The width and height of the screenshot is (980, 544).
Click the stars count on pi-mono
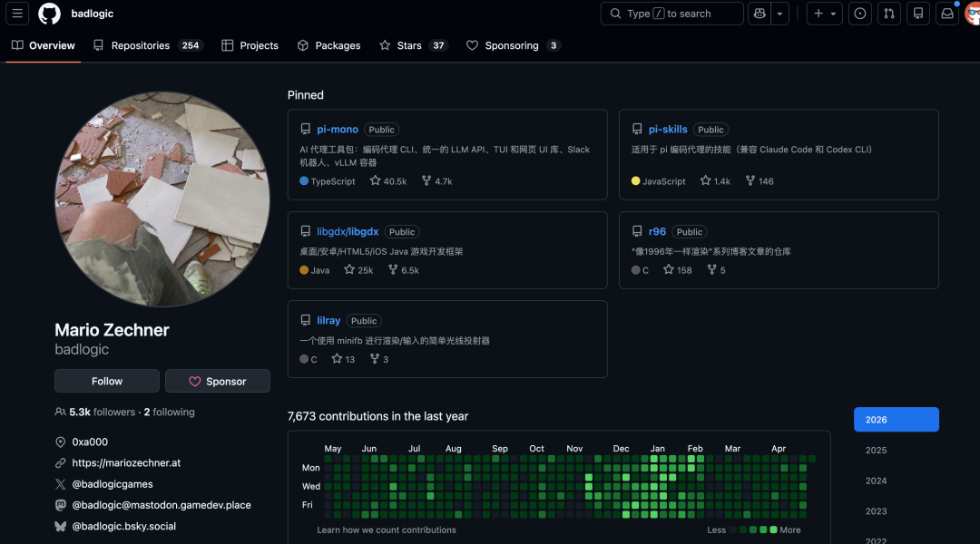point(388,181)
